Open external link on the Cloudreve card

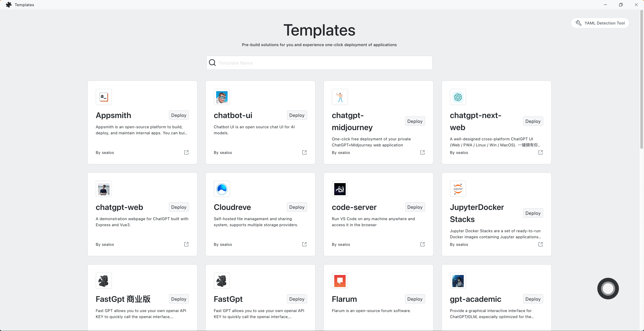pyautogui.click(x=304, y=244)
